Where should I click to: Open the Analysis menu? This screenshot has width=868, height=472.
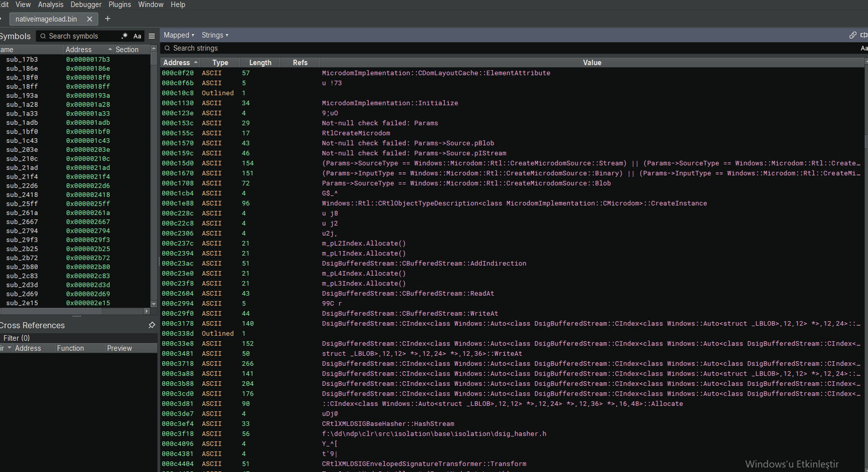click(50, 4)
